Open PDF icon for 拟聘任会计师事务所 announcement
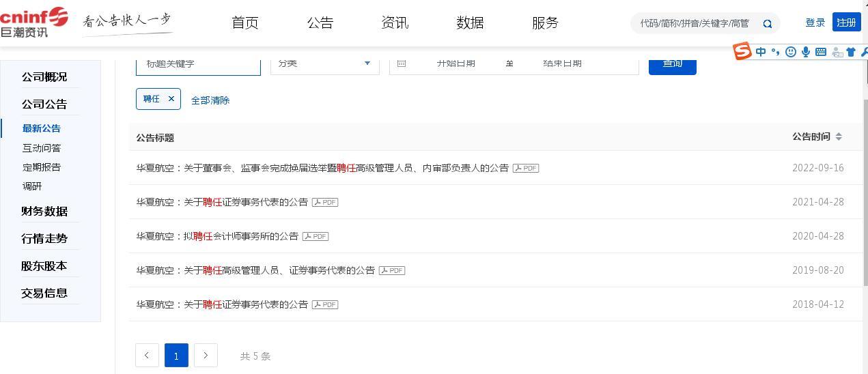 (316, 236)
